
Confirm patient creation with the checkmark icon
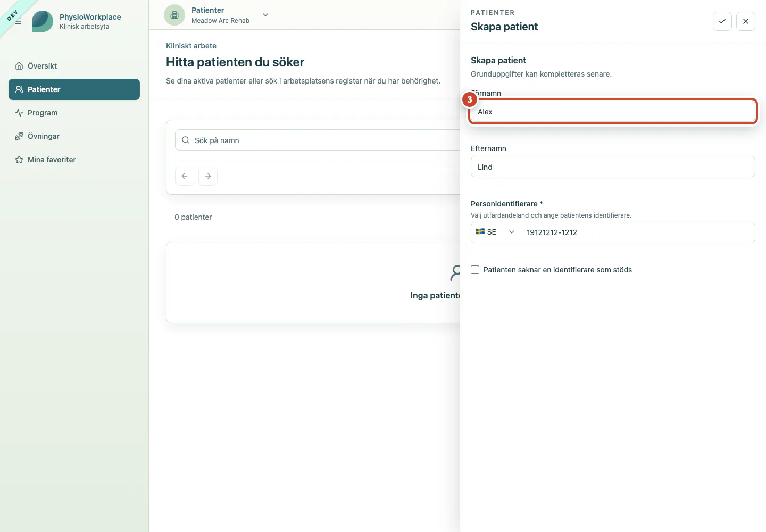pos(722,21)
